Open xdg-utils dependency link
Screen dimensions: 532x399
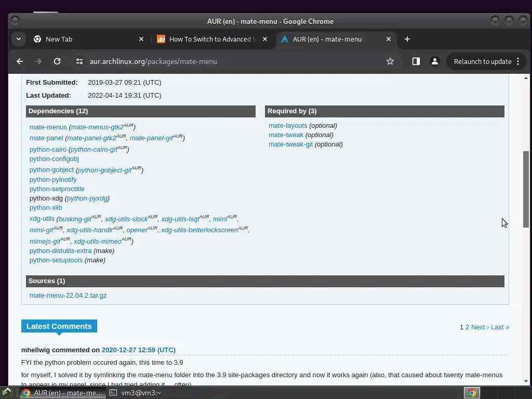click(x=42, y=219)
